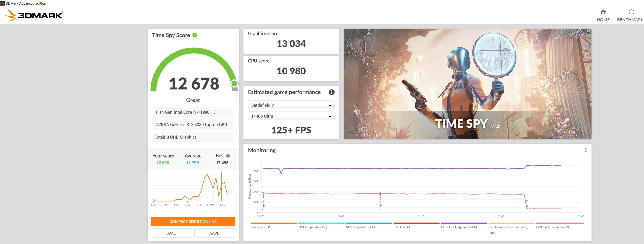Viewport: 644px width, 244px height.
Task: Click Graphics test 1 timeline marker
Action: (x=263, y=201)
